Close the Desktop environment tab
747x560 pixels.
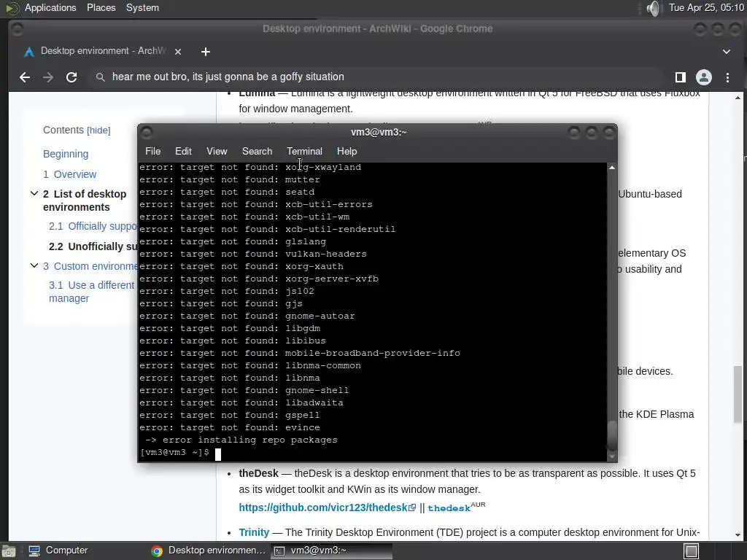[178, 52]
